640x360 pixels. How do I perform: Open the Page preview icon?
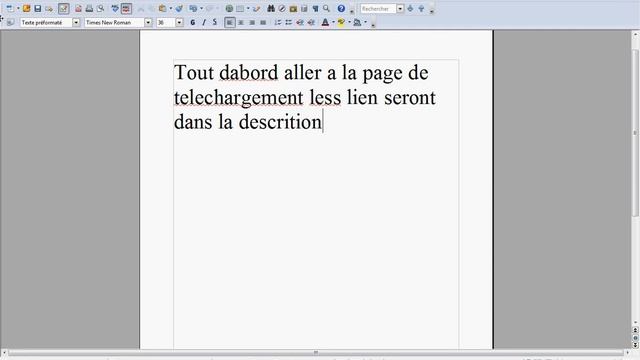point(100,9)
